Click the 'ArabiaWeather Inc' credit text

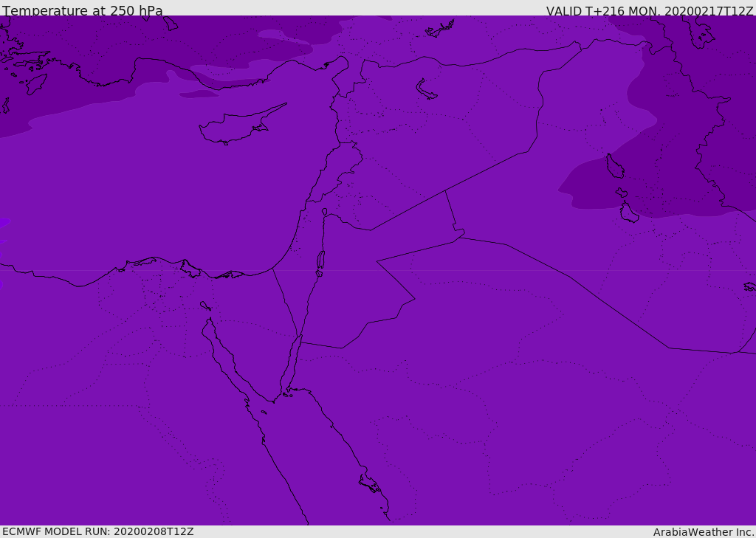pos(704,532)
